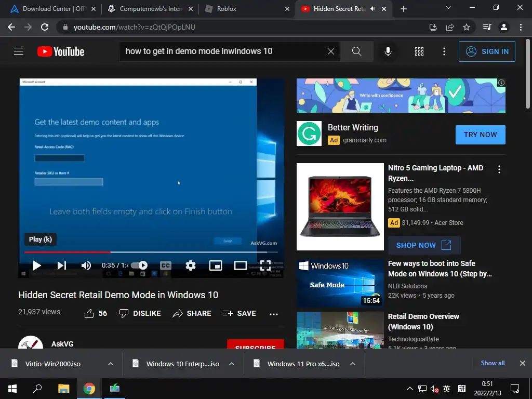
Task: Open notification center icon
Action: tap(515, 389)
